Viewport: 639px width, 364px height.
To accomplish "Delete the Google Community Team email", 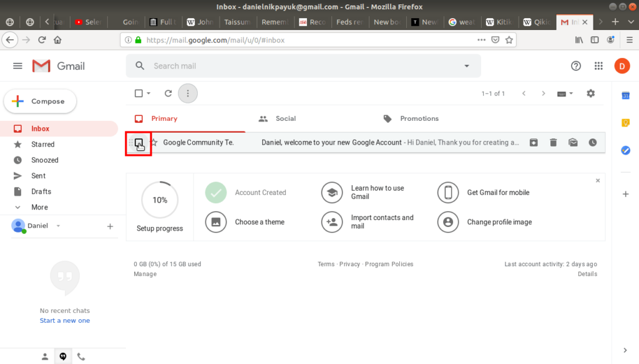I will (x=553, y=143).
